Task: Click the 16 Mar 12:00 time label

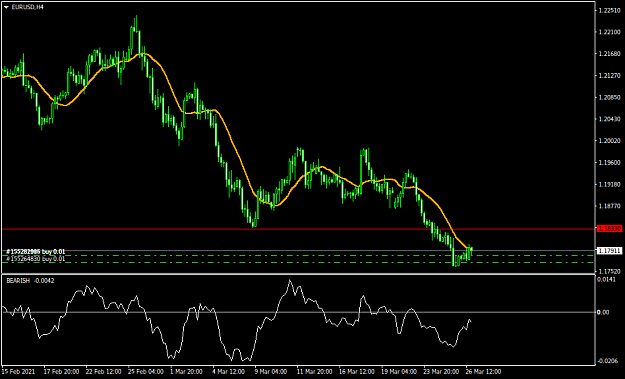Action: point(357,372)
